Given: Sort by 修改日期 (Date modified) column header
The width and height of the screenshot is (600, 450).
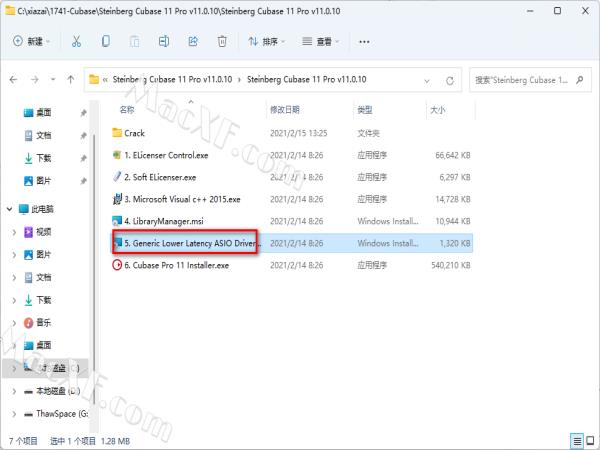Looking at the screenshot, I should 285,110.
